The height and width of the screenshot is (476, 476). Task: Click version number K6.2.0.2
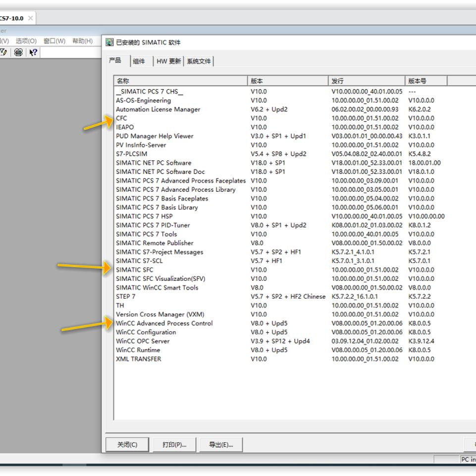pos(420,109)
